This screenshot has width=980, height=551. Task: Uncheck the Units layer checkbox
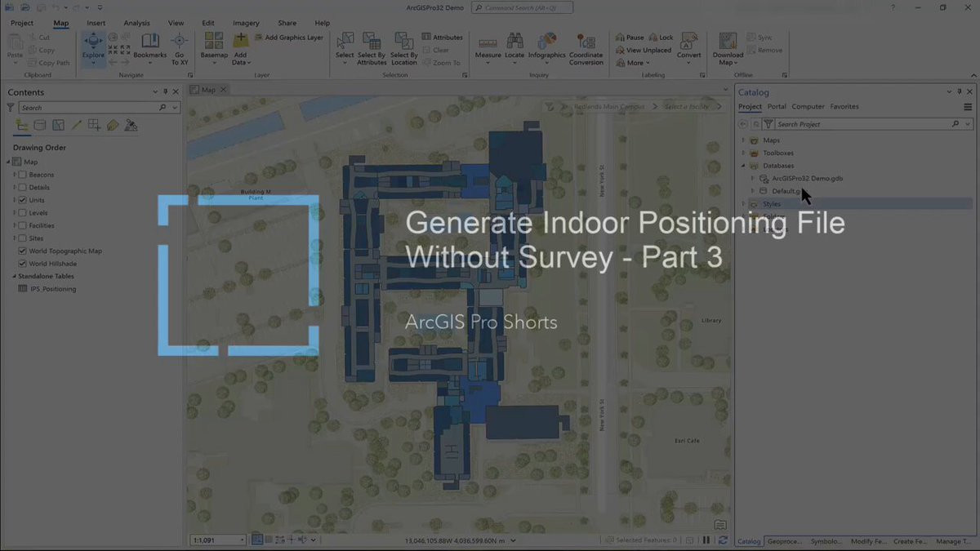(x=23, y=200)
